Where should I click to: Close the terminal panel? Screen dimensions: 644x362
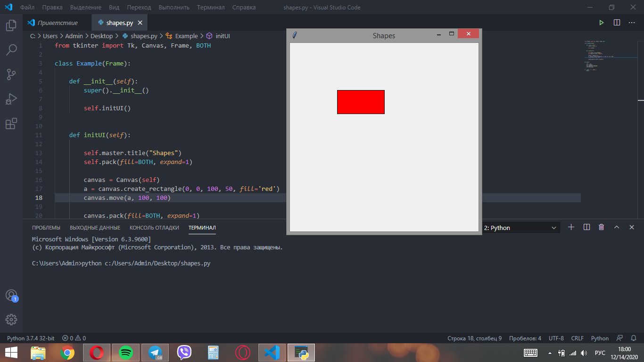632,227
